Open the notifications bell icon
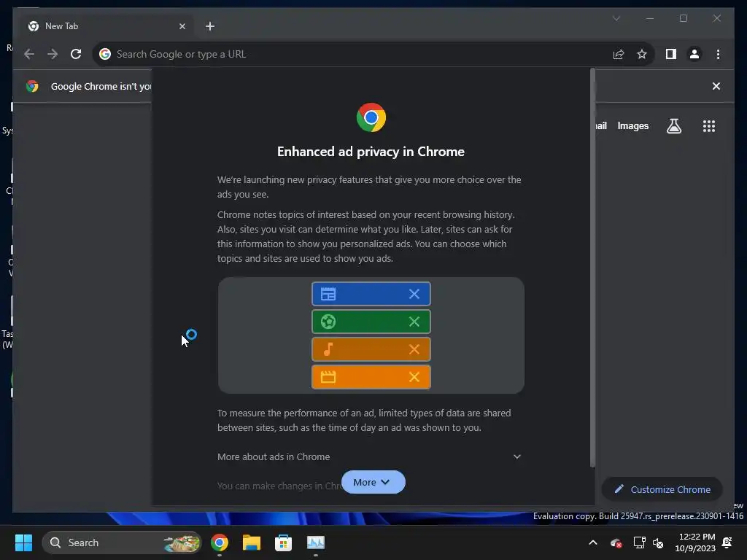747x560 pixels. (727, 542)
